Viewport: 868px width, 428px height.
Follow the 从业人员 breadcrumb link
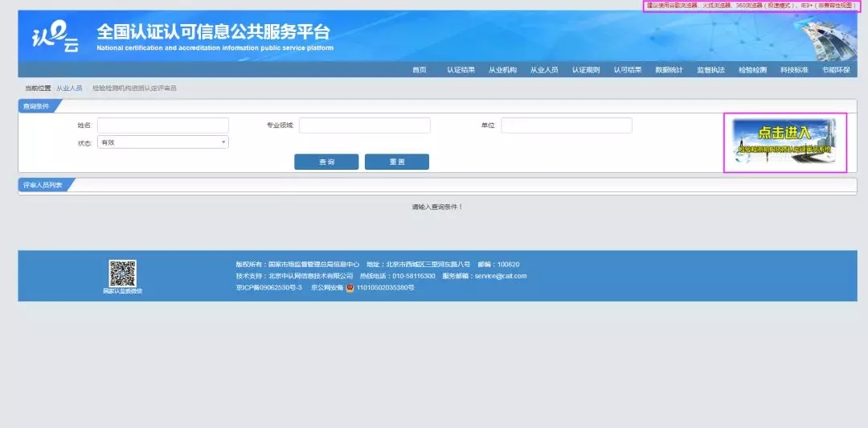point(69,88)
